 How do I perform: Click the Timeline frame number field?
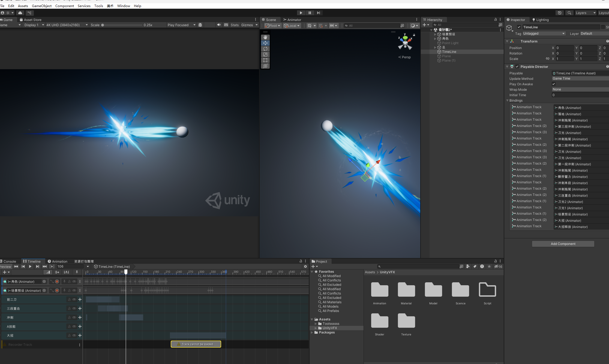[70, 266]
